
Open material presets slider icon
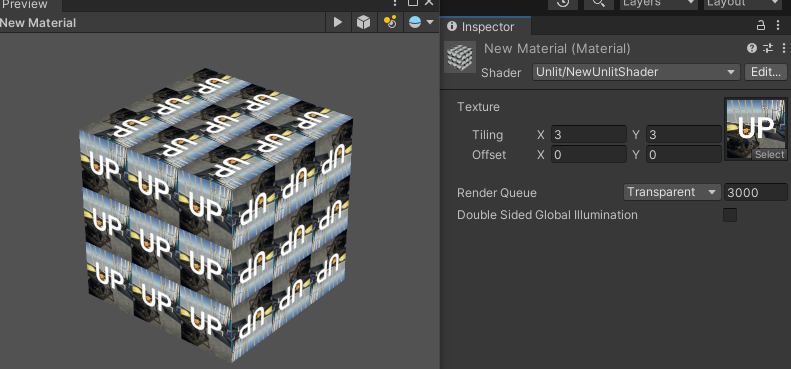pos(768,48)
